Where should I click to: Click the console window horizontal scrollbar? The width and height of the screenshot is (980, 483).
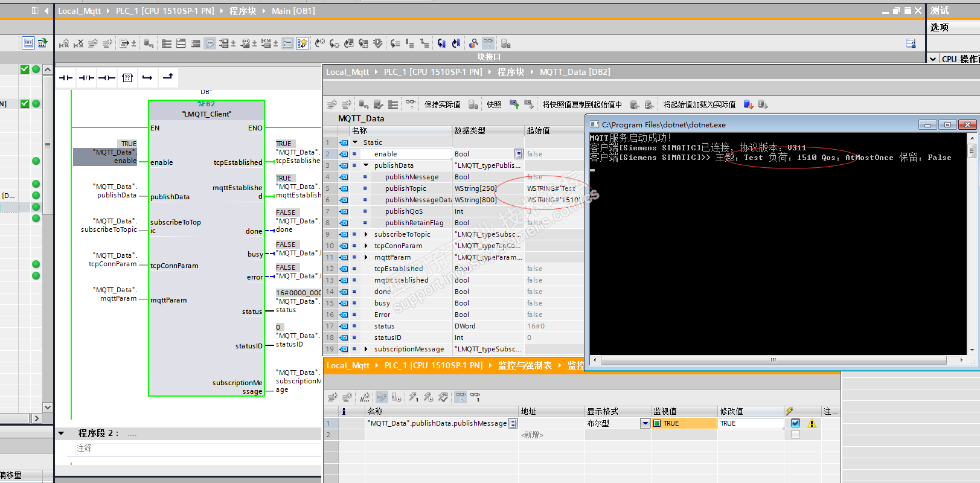(773, 360)
